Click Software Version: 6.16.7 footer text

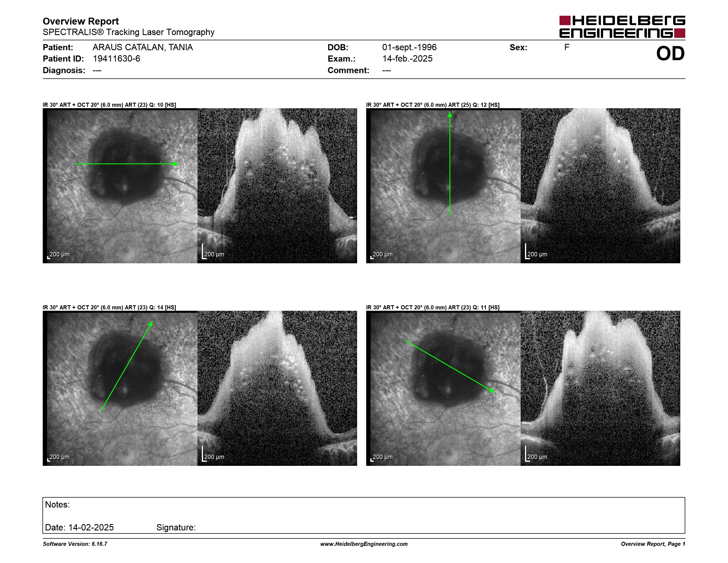tap(75, 544)
